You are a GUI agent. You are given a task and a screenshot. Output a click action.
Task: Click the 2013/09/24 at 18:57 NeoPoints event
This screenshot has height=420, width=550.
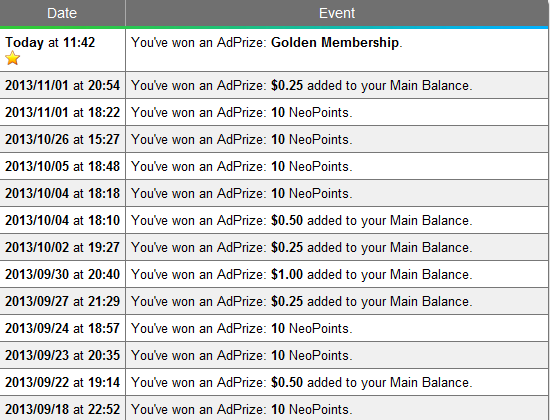pyautogui.click(x=242, y=328)
